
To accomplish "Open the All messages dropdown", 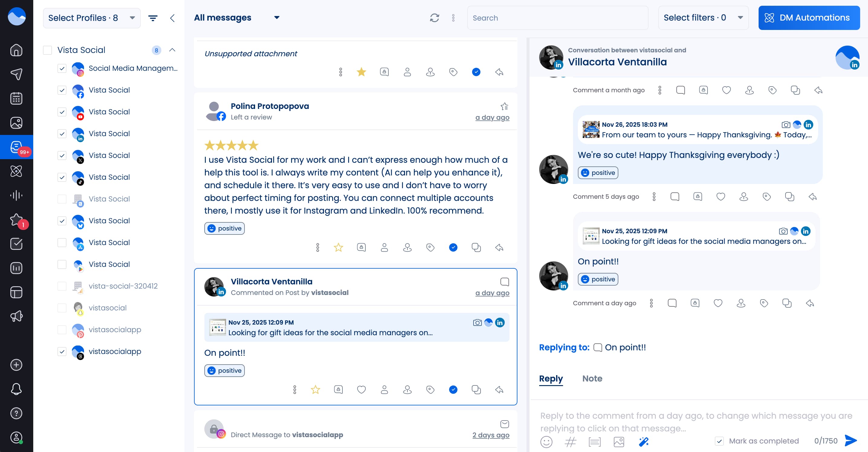I will [x=236, y=18].
